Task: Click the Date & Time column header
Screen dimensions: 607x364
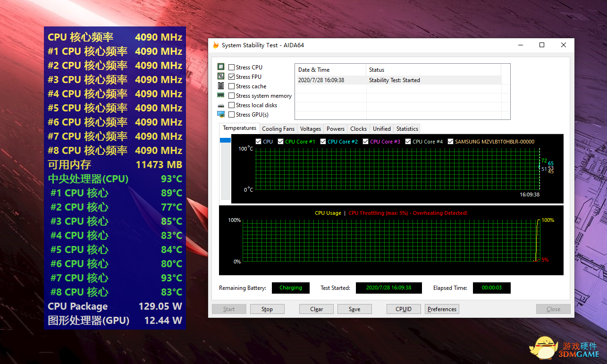Action: (x=330, y=70)
